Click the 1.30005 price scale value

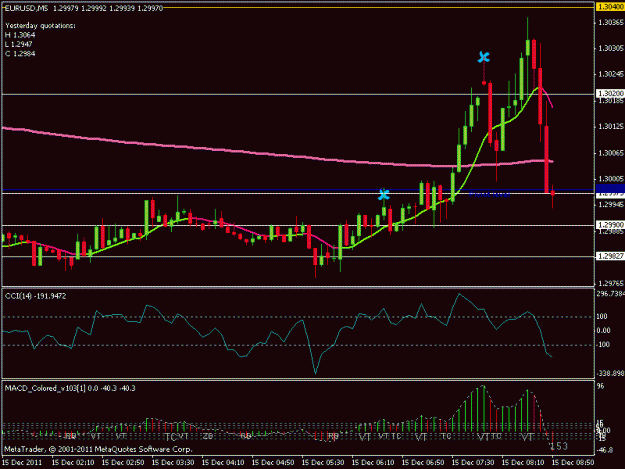pos(611,179)
